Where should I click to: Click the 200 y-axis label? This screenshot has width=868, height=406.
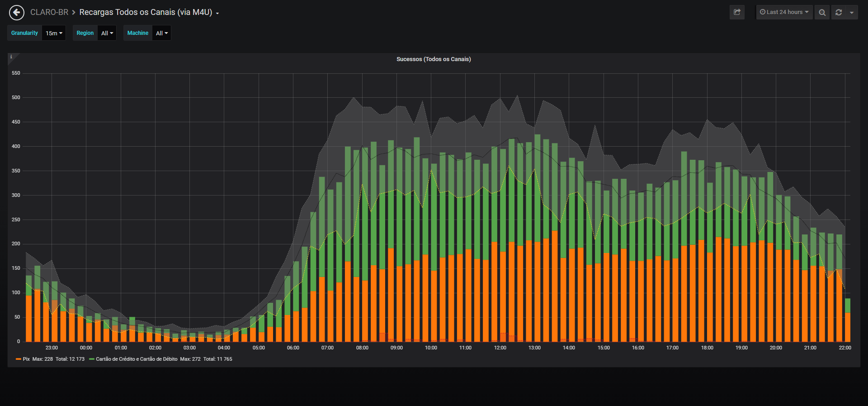[x=16, y=244]
